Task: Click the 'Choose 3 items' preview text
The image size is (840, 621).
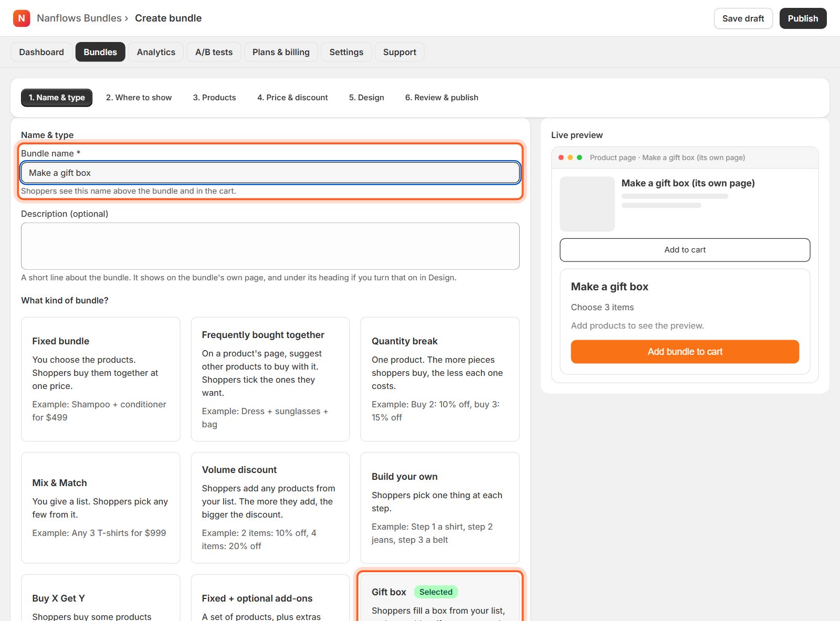Action: [602, 307]
